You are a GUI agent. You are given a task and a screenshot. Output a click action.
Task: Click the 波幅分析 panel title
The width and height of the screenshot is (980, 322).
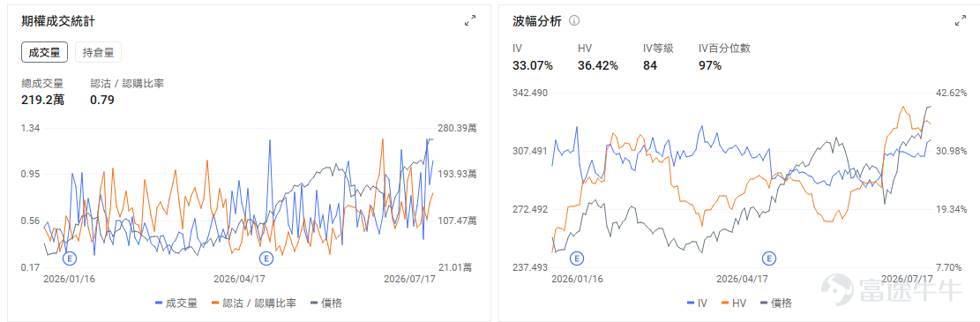pos(536,21)
